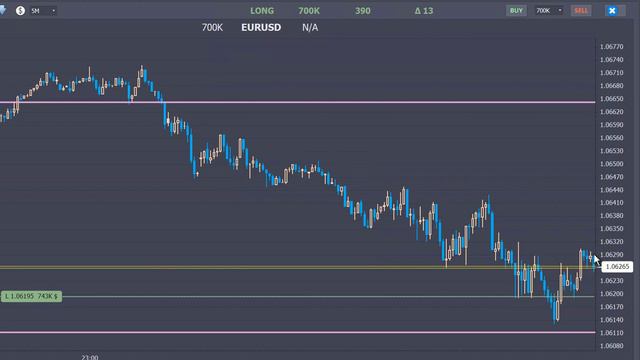Viewport: 640px width, 360px height.
Task: Select the EURUSD symbol label
Action: (x=261, y=28)
